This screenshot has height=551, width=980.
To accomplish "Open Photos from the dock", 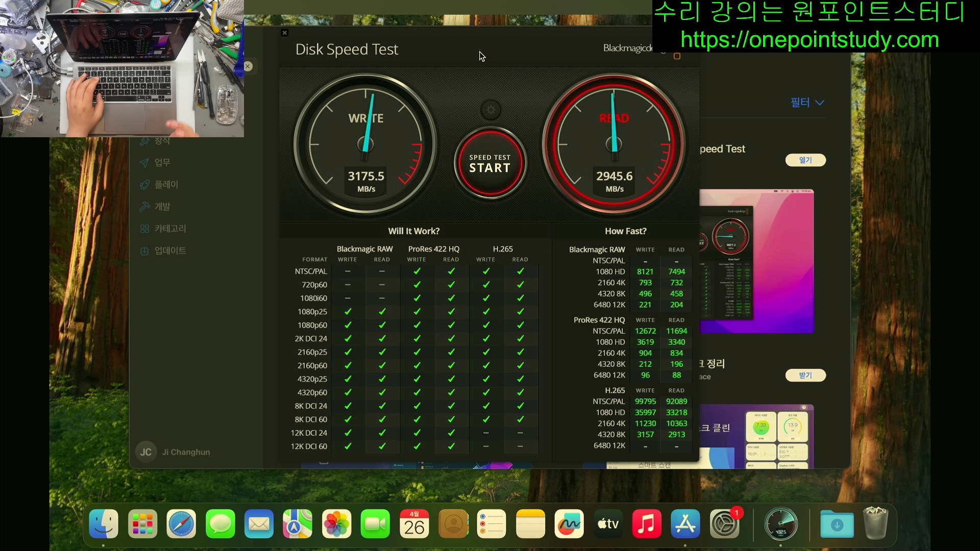I will tap(336, 524).
